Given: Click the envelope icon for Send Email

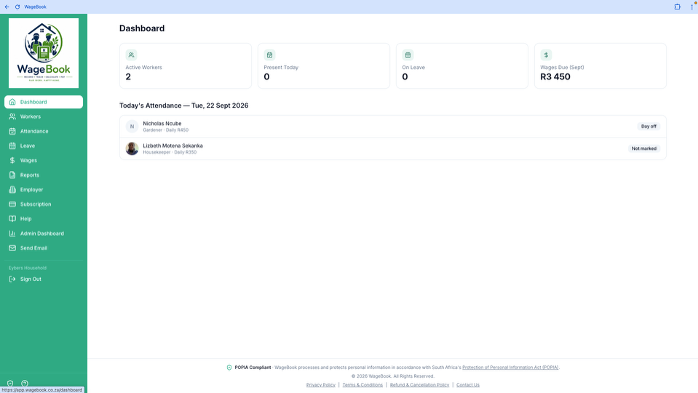Looking at the screenshot, I should click(12, 248).
